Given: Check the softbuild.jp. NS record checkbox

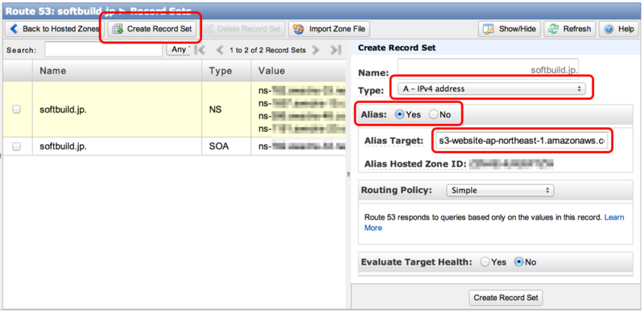Looking at the screenshot, I should click(x=16, y=109).
